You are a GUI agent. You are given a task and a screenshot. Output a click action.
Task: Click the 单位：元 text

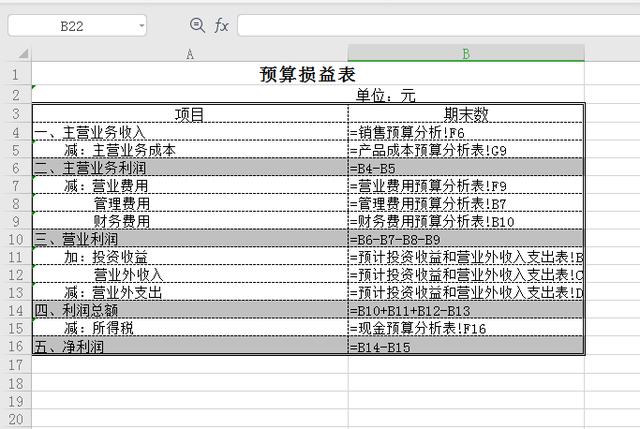385,96
